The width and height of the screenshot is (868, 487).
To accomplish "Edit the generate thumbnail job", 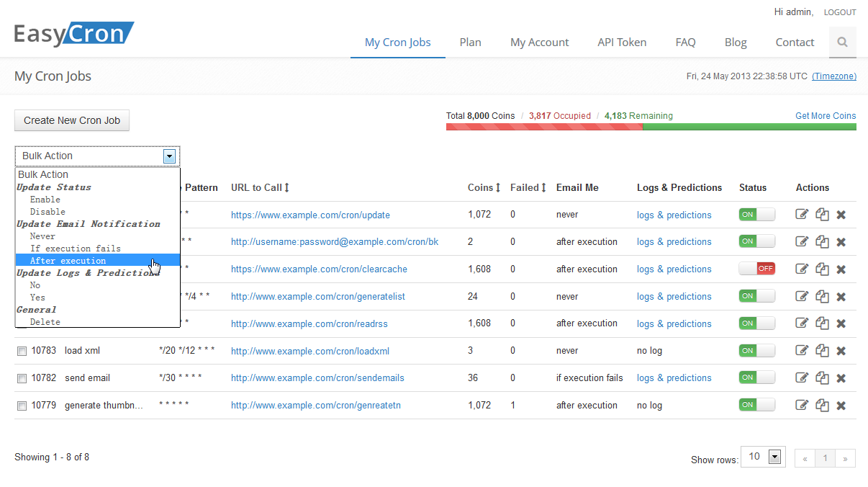I will (802, 405).
